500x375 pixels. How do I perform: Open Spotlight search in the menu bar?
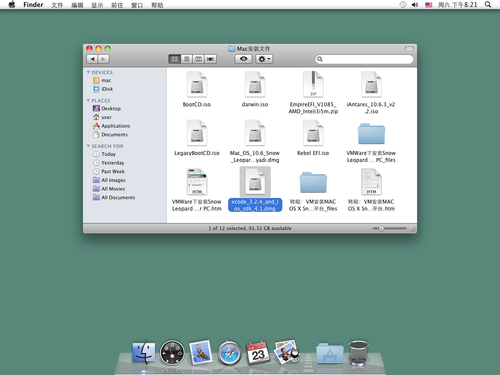[488, 5]
